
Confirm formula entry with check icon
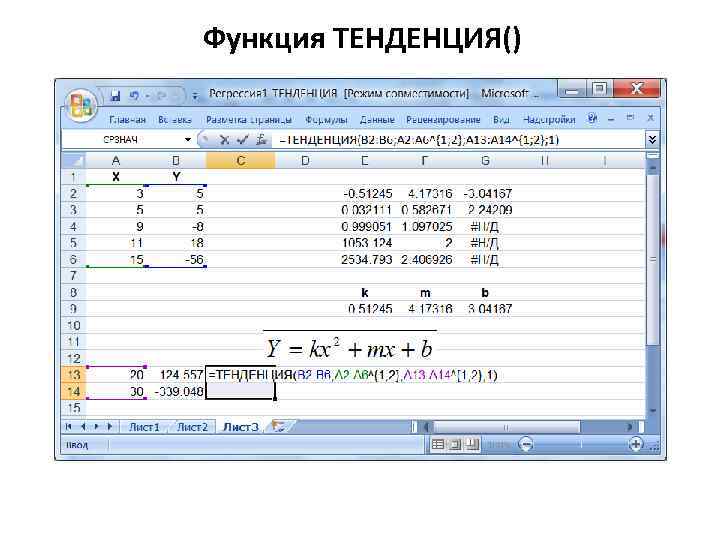[x=242, y=140]
